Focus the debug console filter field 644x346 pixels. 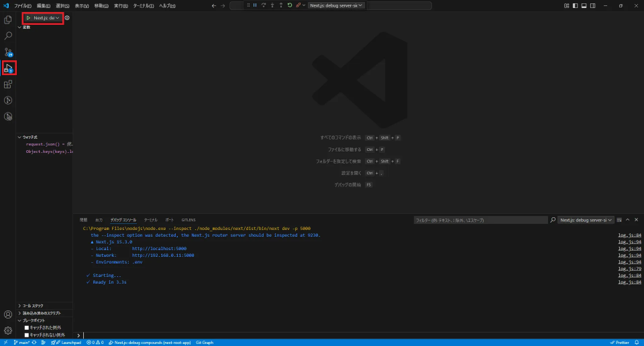coord(480,221)
